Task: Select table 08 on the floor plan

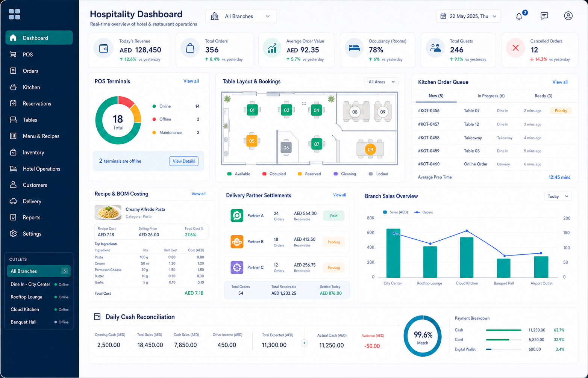Action: (355, 112)
